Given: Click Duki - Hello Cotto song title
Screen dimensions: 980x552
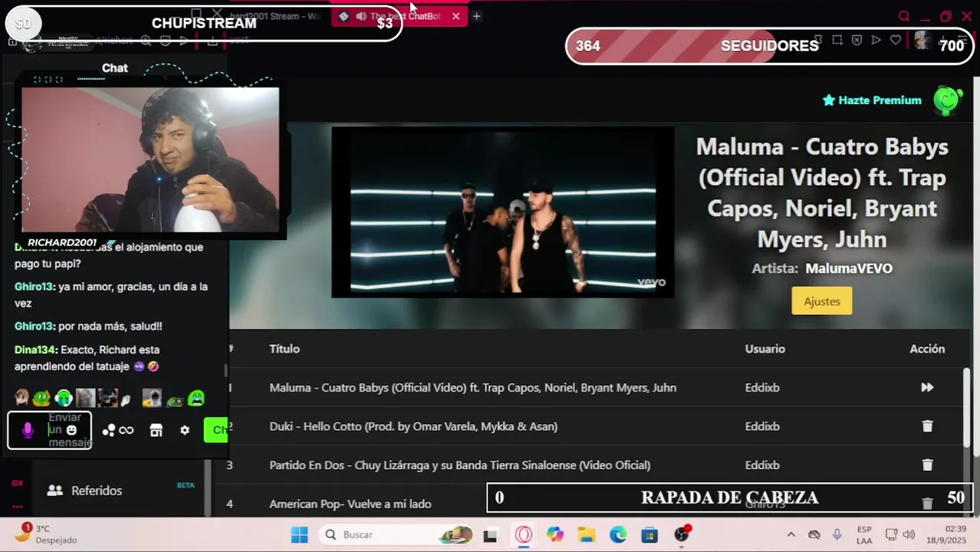Looking at the screenshot, I should point(413,426).
